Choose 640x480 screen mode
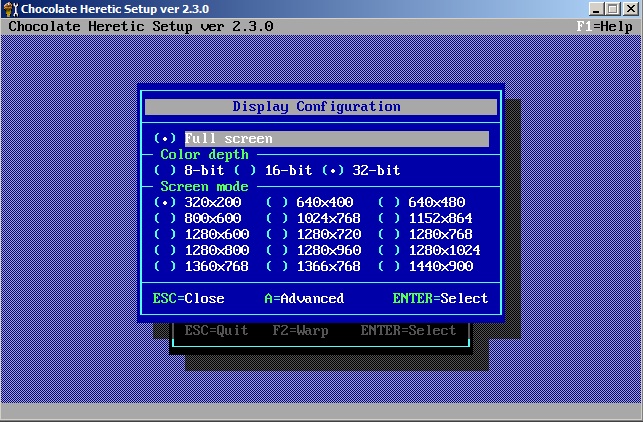This screenshot has width=643, height=422. [422, 202]
